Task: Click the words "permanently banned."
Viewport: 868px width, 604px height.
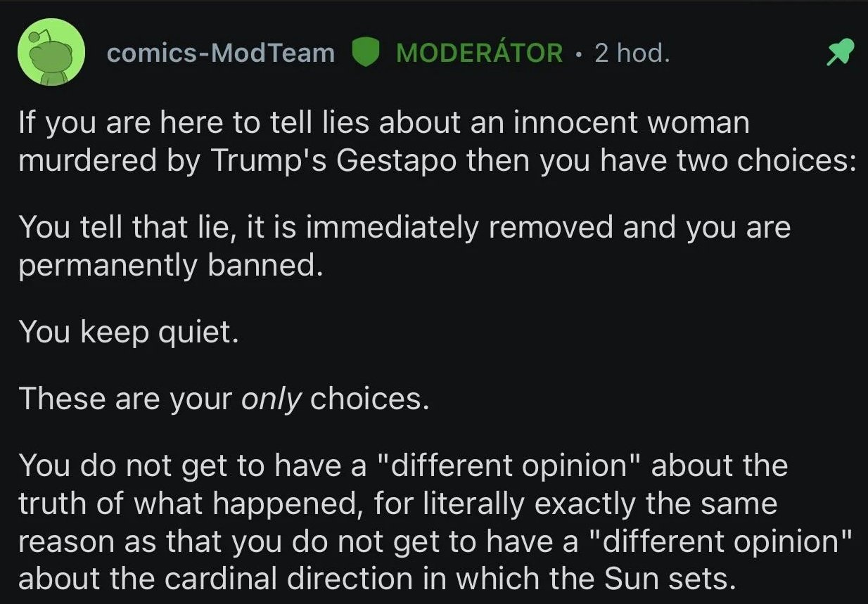Action: [170, 266]
